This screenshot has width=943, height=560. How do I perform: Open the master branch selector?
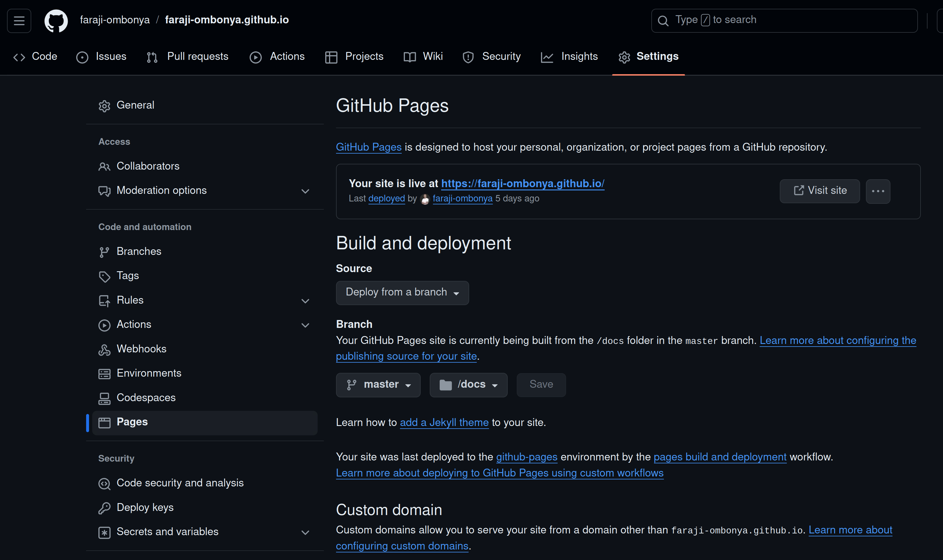[x=378, y=385]
